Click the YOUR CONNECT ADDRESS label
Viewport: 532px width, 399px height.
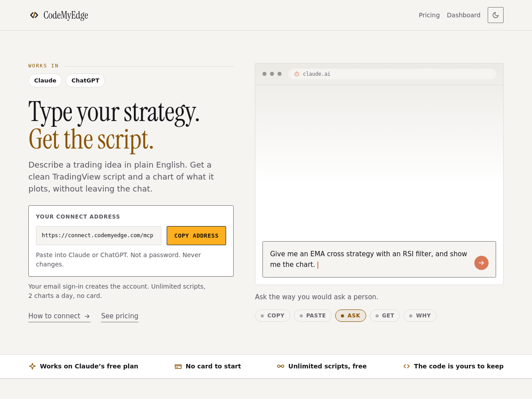(78, 217)
